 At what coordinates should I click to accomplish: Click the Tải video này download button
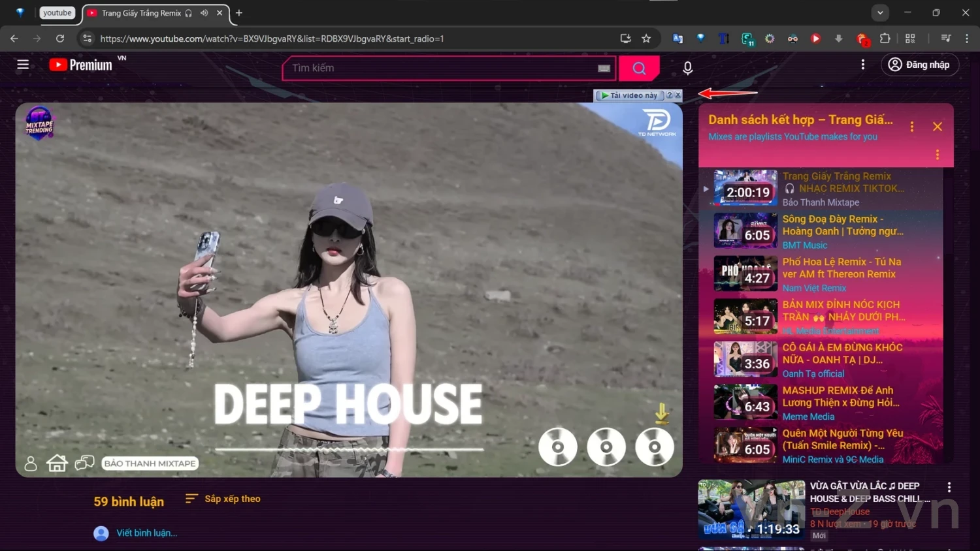click(629, 95)
